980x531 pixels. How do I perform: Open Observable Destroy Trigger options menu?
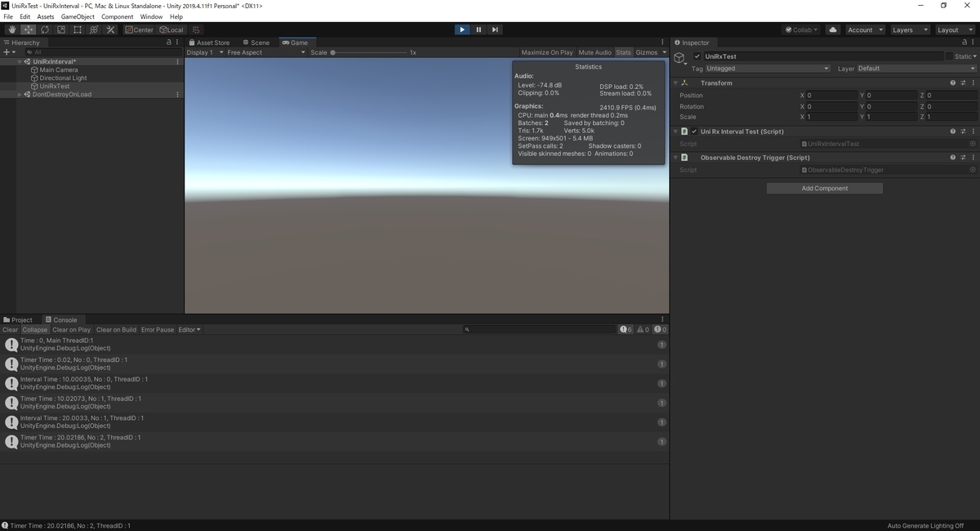pos(973,157)
